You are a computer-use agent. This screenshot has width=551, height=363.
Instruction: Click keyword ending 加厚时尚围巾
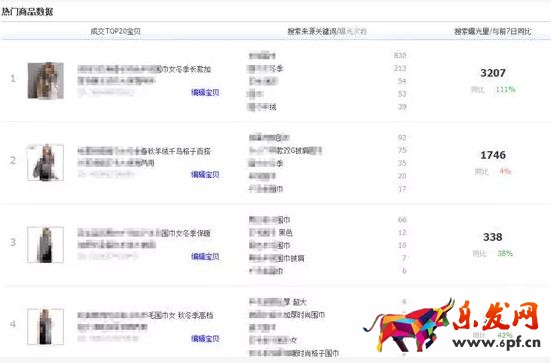point(287,315)
